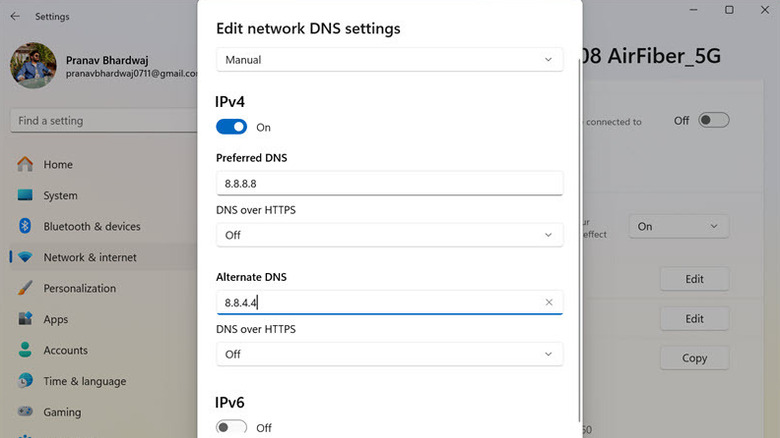Click the Home icon in sidebar
Viewport: 780px width, 438px height.
click(25, 165)
